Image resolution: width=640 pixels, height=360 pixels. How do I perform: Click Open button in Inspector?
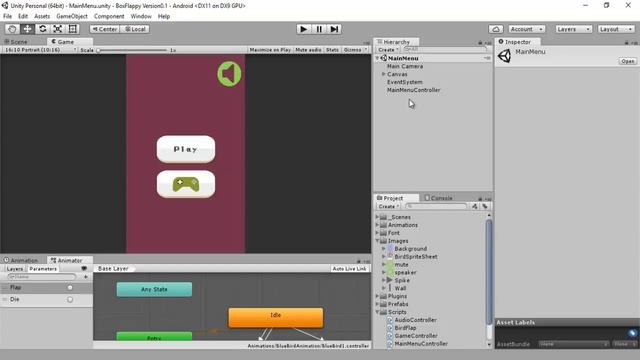[x=627, y=61]
